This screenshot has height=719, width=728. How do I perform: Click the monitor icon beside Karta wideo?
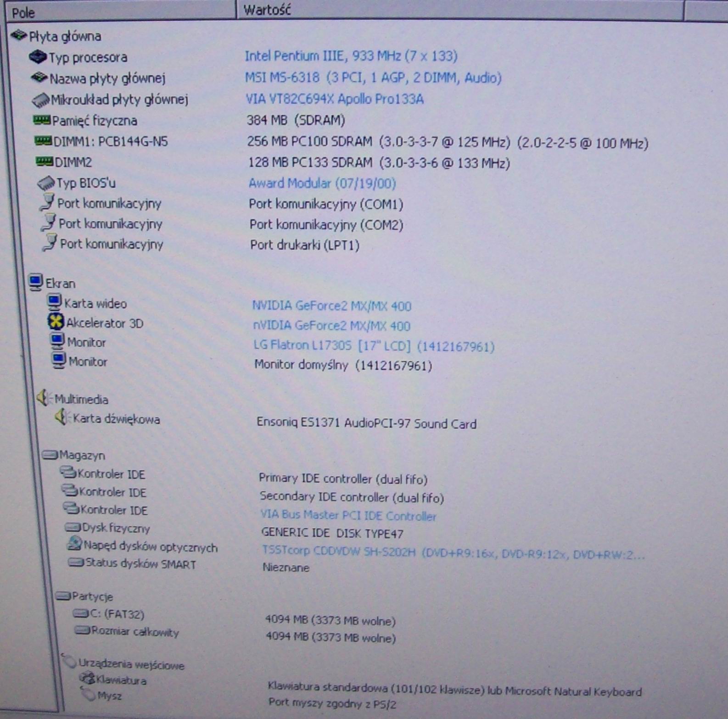54,302
